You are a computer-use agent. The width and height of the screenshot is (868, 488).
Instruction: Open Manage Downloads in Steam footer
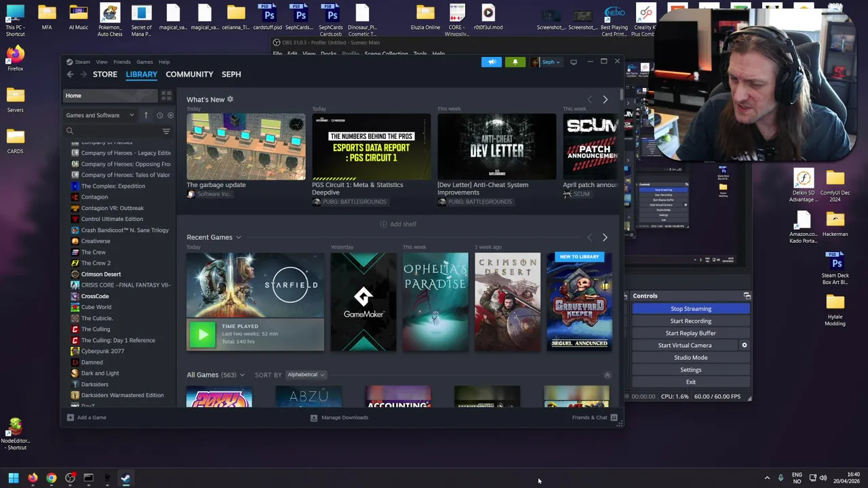[339, 418]
